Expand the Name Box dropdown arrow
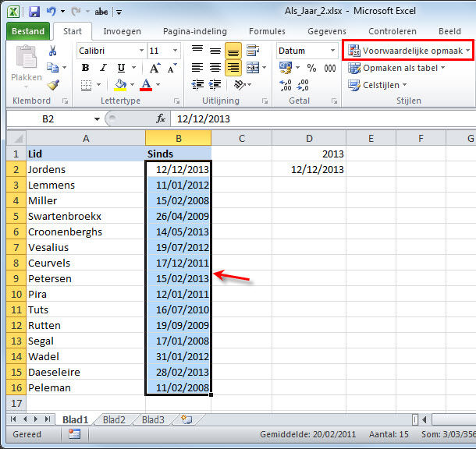 [x=97, y=118]
